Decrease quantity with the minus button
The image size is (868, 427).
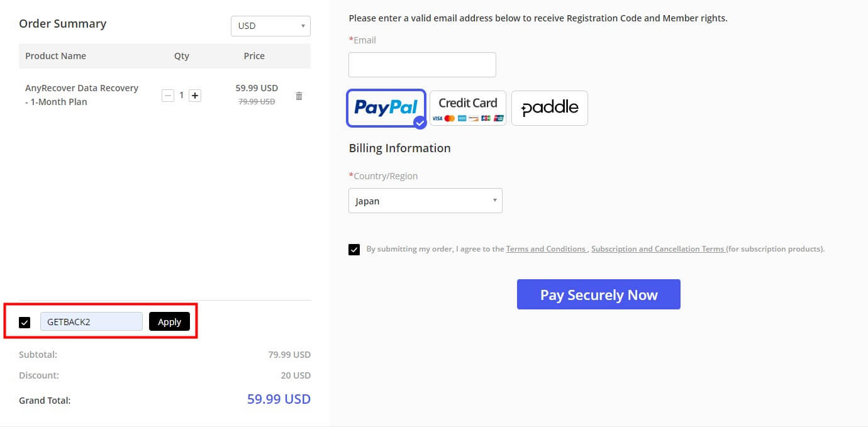168,95
